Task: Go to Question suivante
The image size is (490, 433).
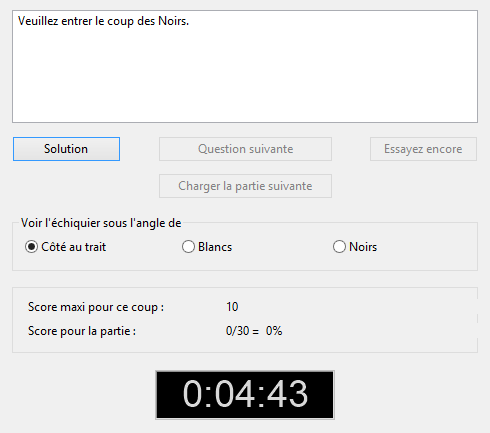Action: (x=245, y=149)
